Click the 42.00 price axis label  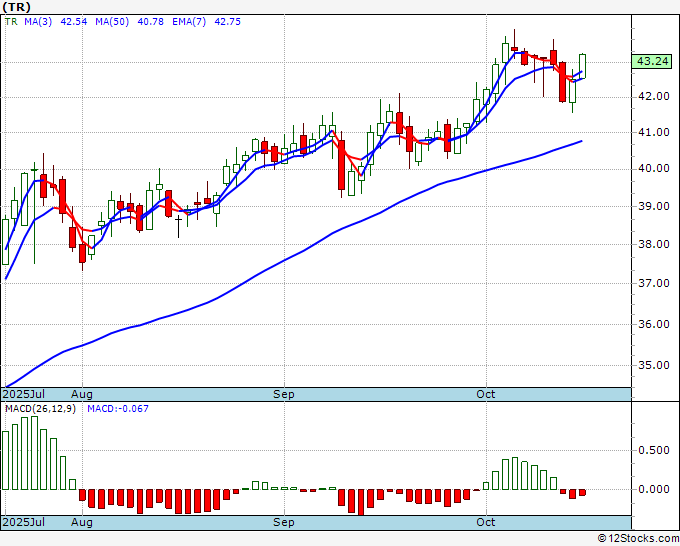[654, 96]
